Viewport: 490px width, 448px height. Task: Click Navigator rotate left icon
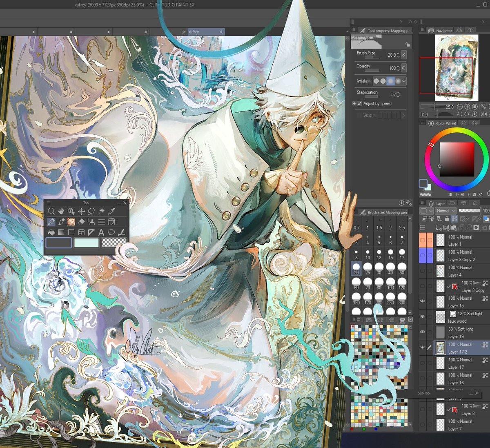460,114
